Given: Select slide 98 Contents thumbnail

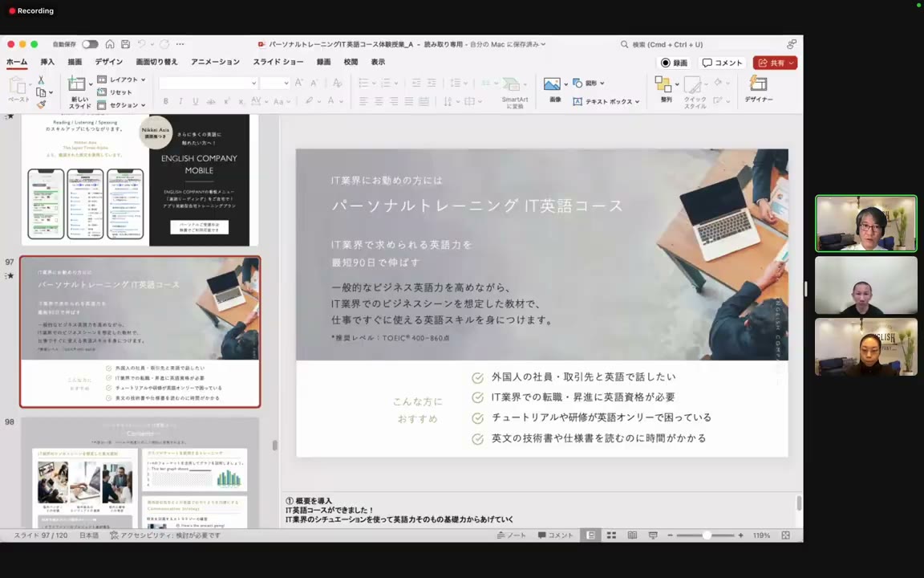Looking at the screenshot, I should (140, 472).
